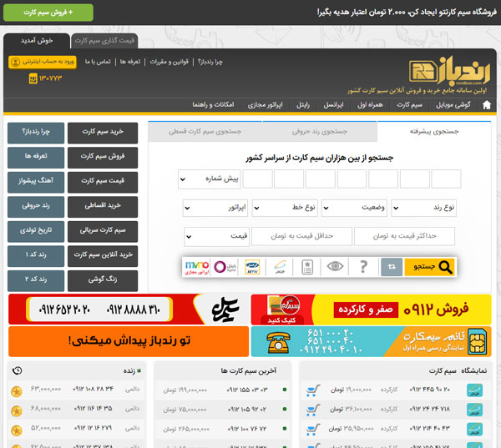Click the زنگ گوشی sidebar button
The height and width of the screenshot is (448, 501).
103,280
